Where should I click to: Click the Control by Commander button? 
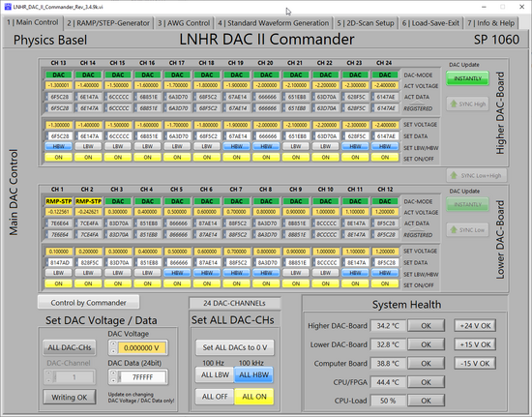click(x=88, y=302)
